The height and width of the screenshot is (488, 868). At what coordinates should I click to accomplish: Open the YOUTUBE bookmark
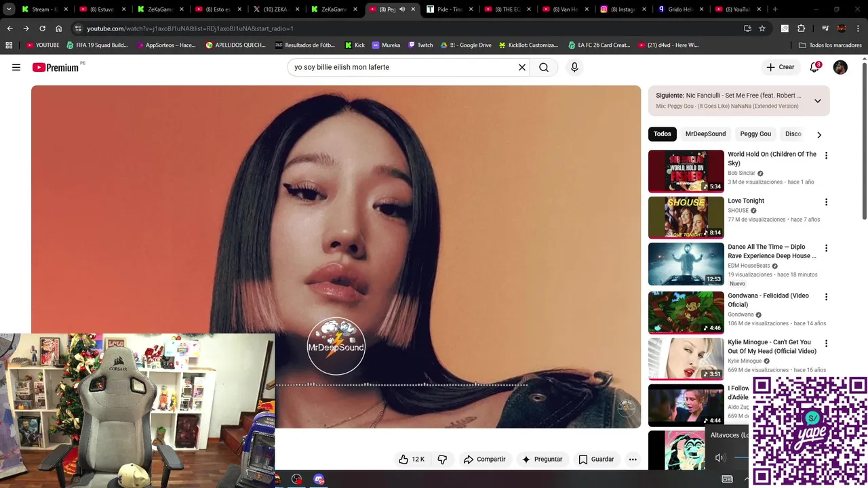click(43, 45)
